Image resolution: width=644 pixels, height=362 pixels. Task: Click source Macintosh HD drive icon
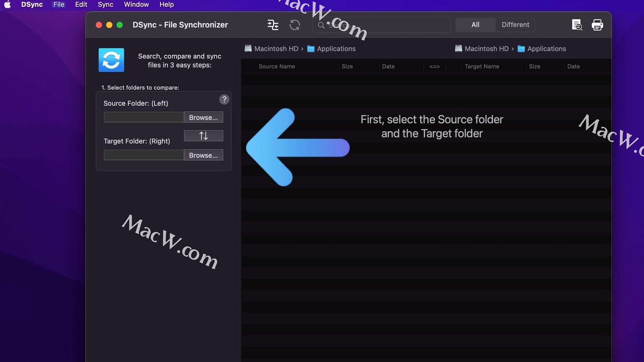(x=248, y=49)
